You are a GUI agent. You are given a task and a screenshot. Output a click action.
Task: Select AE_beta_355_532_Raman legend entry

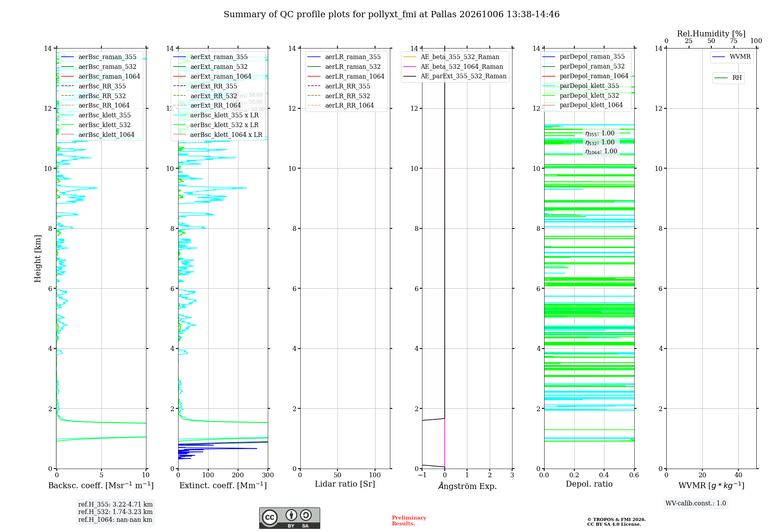tap(451, 57)
